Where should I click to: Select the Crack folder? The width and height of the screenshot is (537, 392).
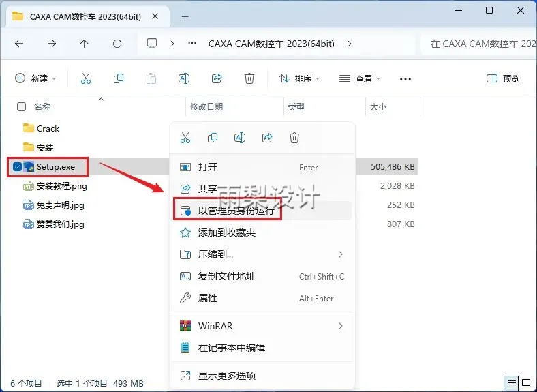coord(41,128)
